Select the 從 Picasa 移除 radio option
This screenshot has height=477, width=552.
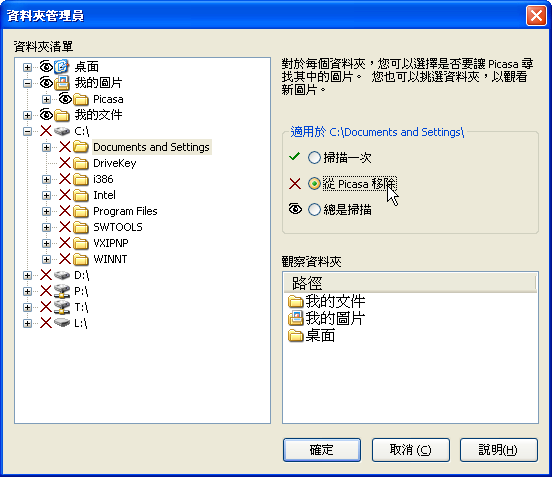click(314, 183)
